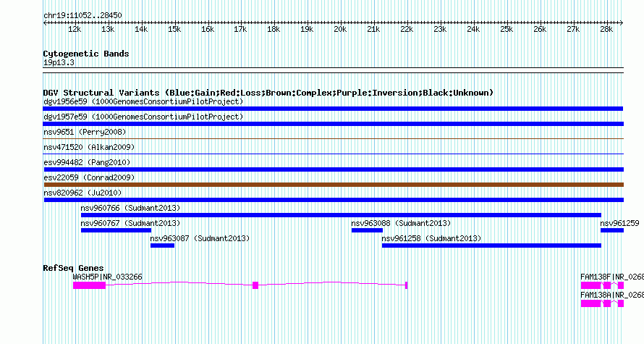Click the 24k ruler tick label
Screen dimensions: 644x344
473,30
